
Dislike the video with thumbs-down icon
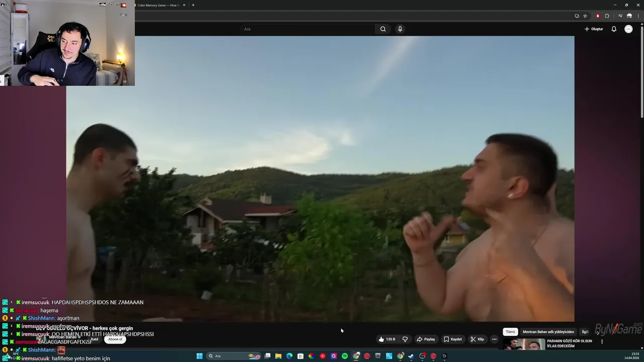pyautogui.click(x=405, y=339)
